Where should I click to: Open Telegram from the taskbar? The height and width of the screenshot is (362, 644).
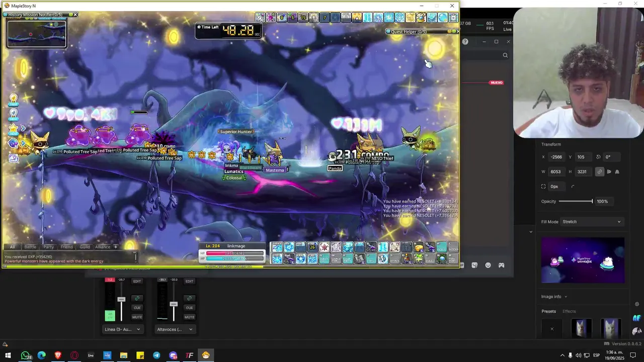click(x=156, y=355)
